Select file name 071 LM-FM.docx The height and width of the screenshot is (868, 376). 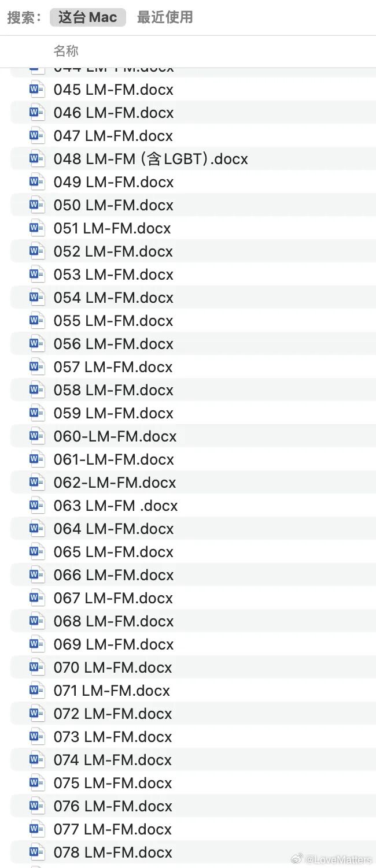[x=112, y=691]
